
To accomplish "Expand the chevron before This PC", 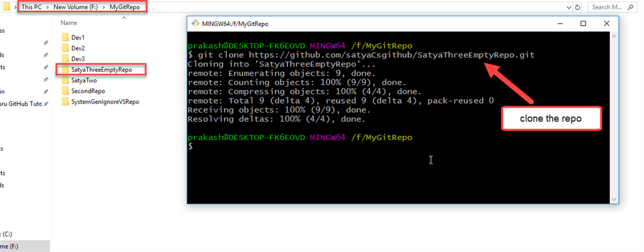I will point(16,8).
